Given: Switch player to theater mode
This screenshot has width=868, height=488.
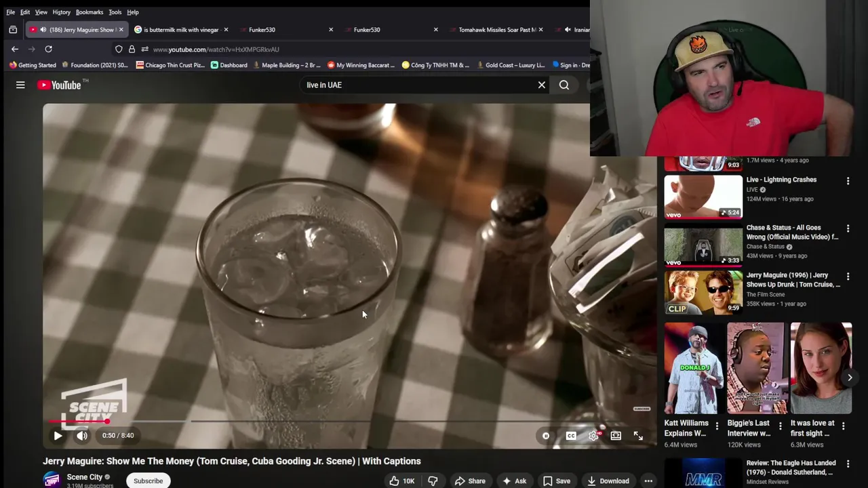Looking at the screenshot, I should point(616,436).
